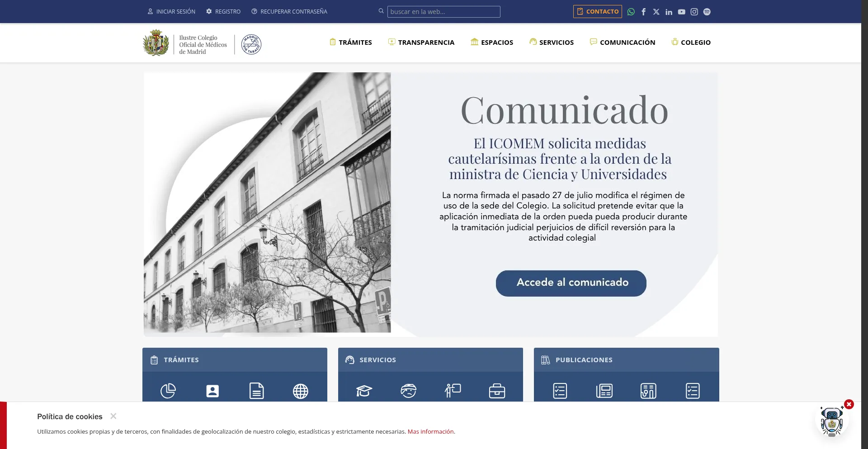Click the presenter board icon in Servicios
Screen dimensions: 868x449
(x=453, y=391)
